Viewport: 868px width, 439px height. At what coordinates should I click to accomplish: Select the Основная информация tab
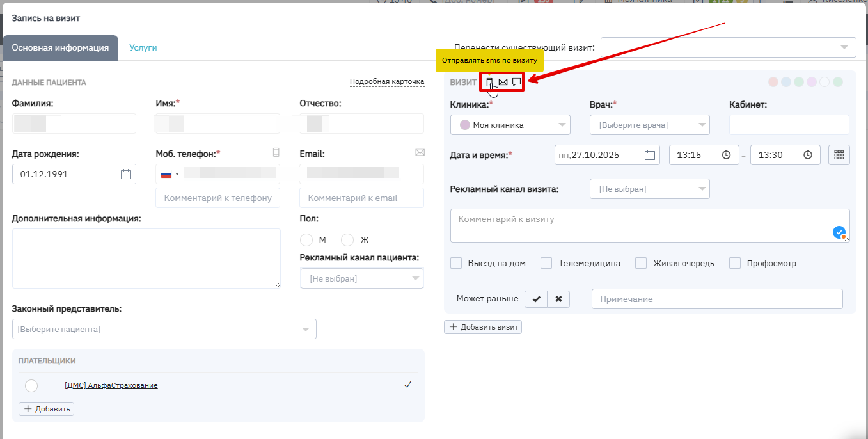pyautogui.click(x=60, y=48)
